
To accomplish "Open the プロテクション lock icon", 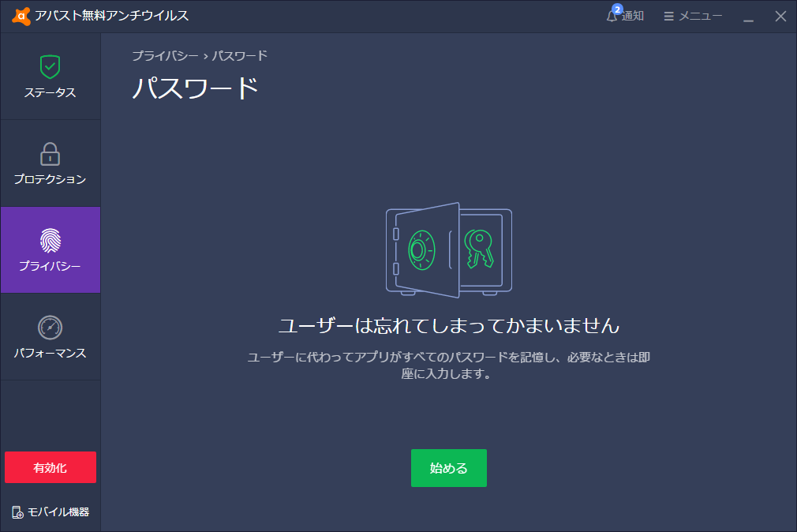I will [x=50, y=155].
